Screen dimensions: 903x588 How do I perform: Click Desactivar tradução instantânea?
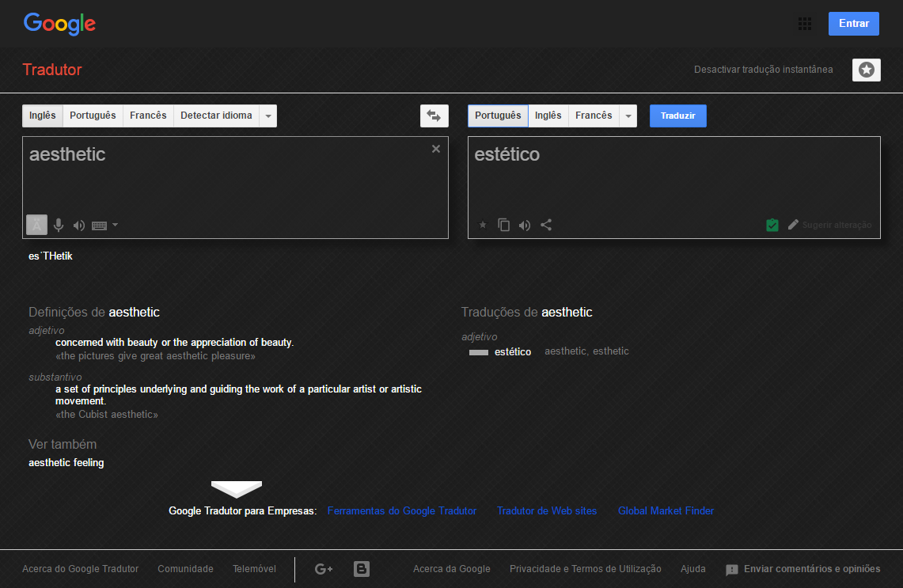click(763, 70)
